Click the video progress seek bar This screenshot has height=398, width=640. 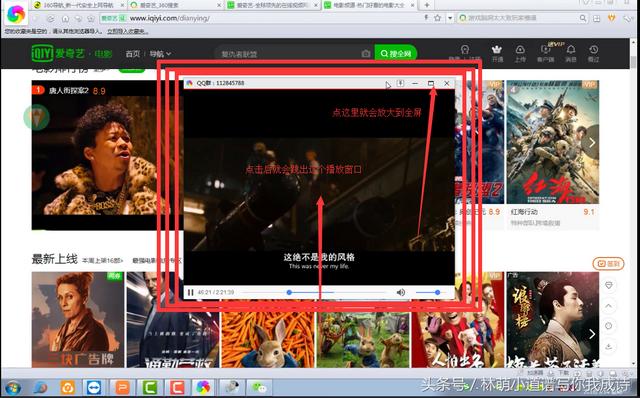pyautogui.click(x=314, y=292)
